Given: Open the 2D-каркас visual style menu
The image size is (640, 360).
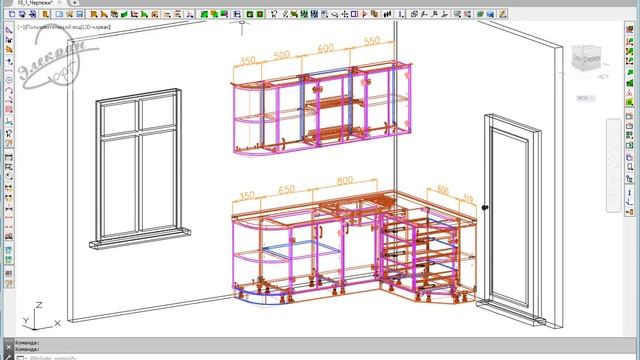Looking at the screenshot, I should (96, 27).
